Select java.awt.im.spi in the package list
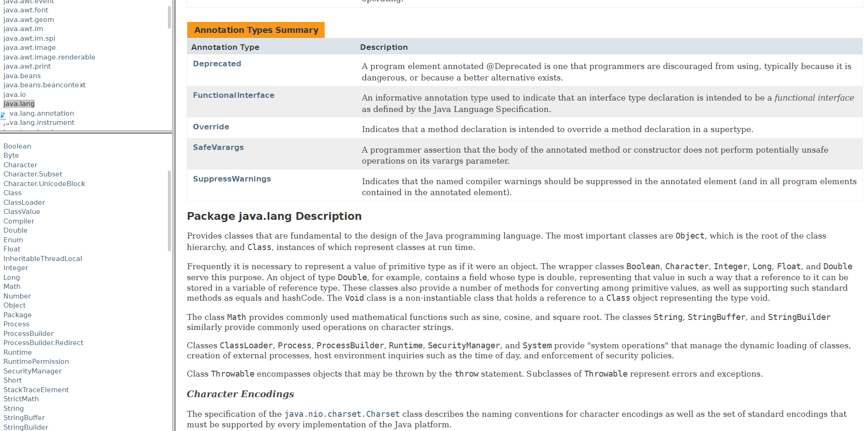This screenshot has width=868, height=431. click(x=29, y=38)
